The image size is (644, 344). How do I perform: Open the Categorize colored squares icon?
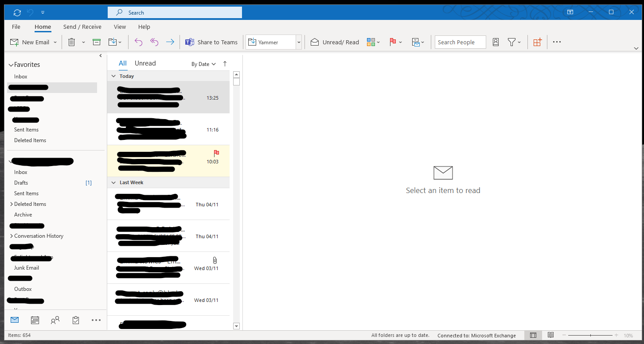point(371,42)
